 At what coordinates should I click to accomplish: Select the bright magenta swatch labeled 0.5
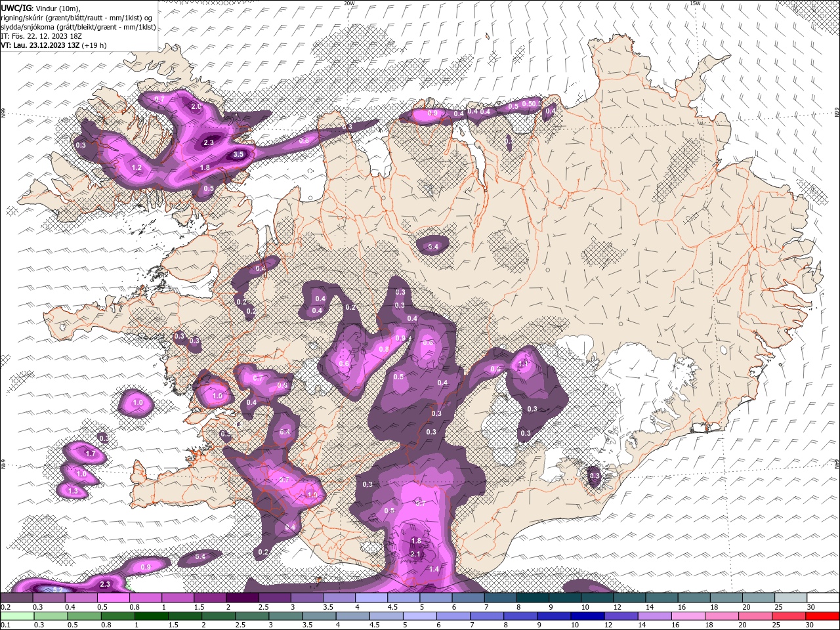pyautogui.click(x=113, y=598)
